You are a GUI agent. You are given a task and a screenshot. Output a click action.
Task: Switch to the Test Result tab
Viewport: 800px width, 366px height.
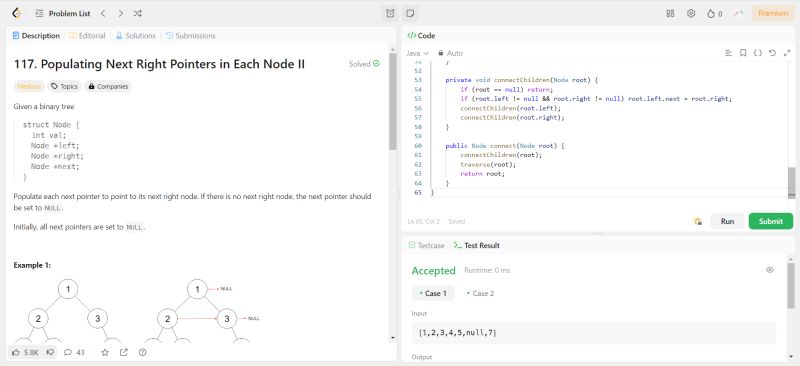(x=477, y=246)
